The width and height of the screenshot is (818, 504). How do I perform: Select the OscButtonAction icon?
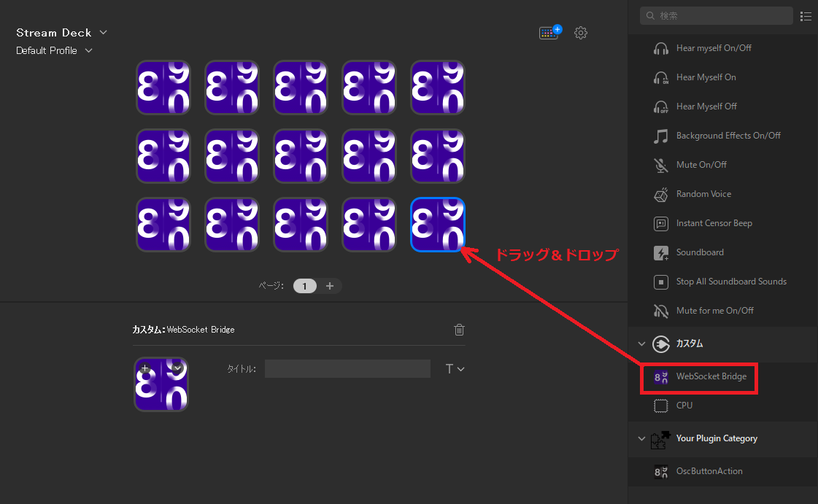661,472
